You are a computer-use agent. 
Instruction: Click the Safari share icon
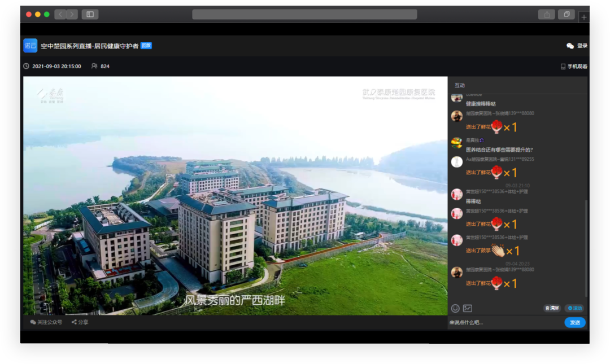[x=546, y=15]
